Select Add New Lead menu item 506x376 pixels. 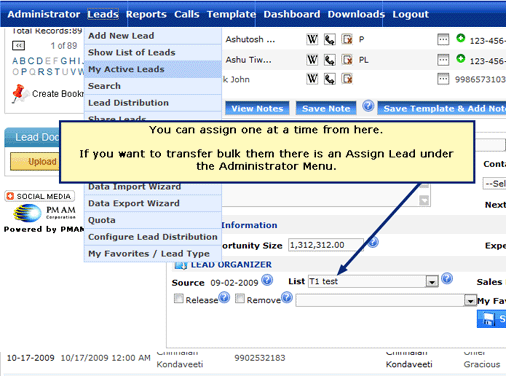tap(153, 36)
